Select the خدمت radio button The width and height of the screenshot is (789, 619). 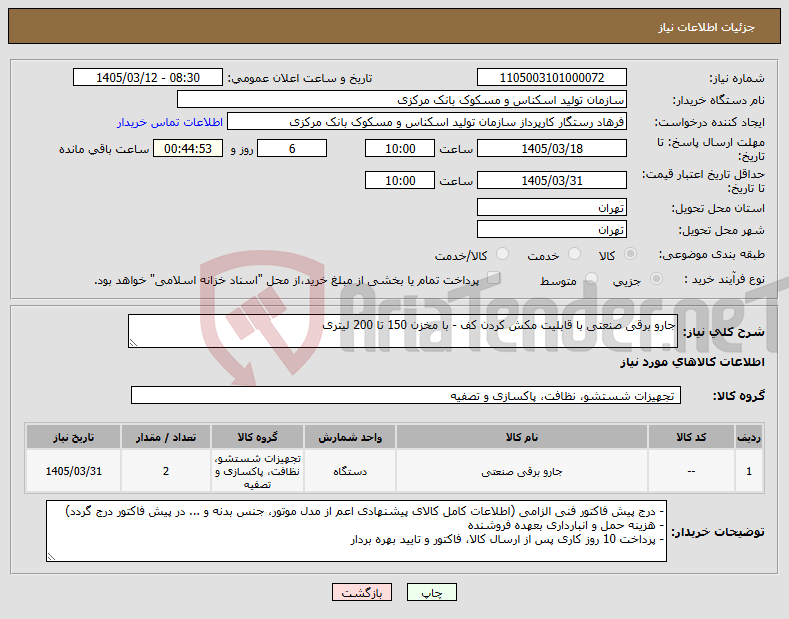point(574,254)
